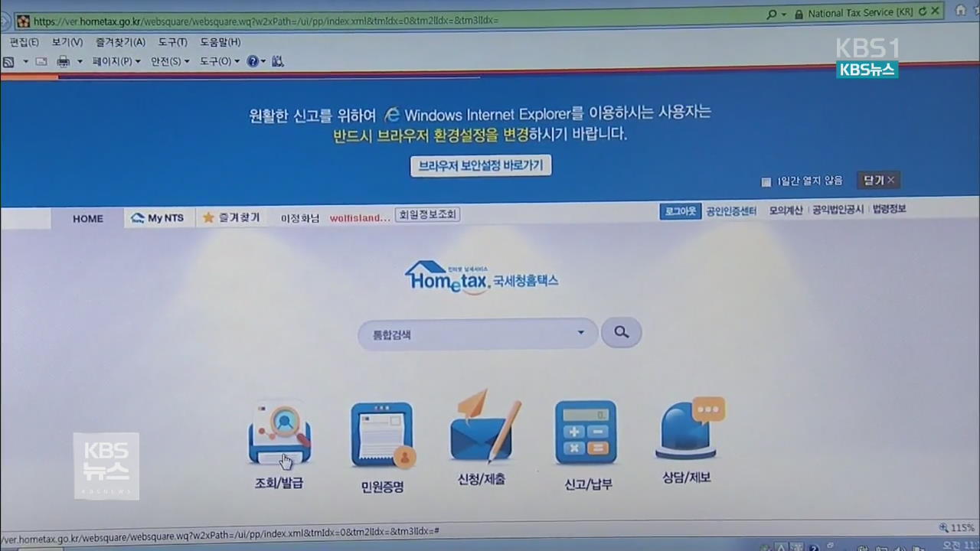The width and height of the screenshot is (980, 551).
Task: Check the 1일간 열지 않음 checkbox
Action: pos(766,182)
